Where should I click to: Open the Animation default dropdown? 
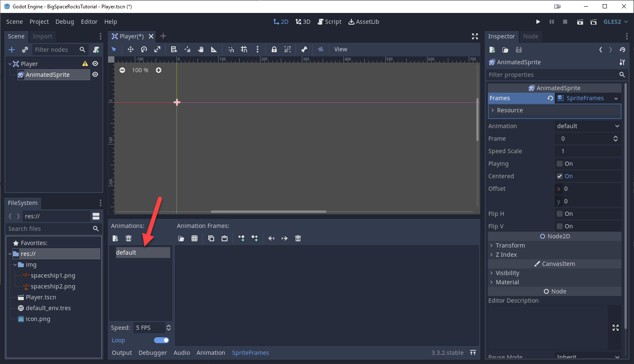click(x=588, y=126)
